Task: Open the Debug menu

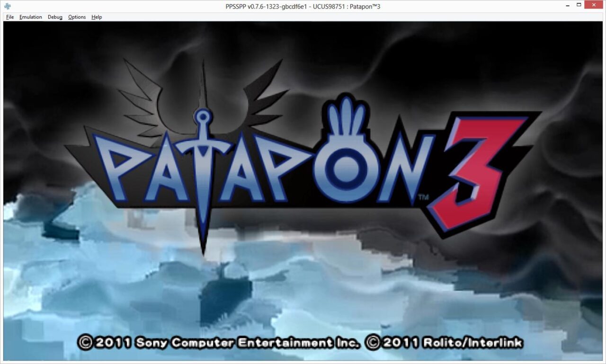Action: (54, 17)
